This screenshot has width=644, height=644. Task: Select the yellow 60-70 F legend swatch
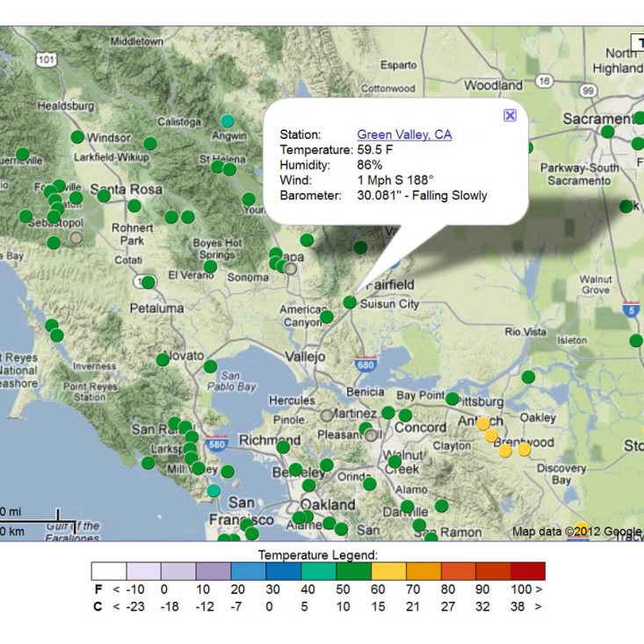point(388,571)
